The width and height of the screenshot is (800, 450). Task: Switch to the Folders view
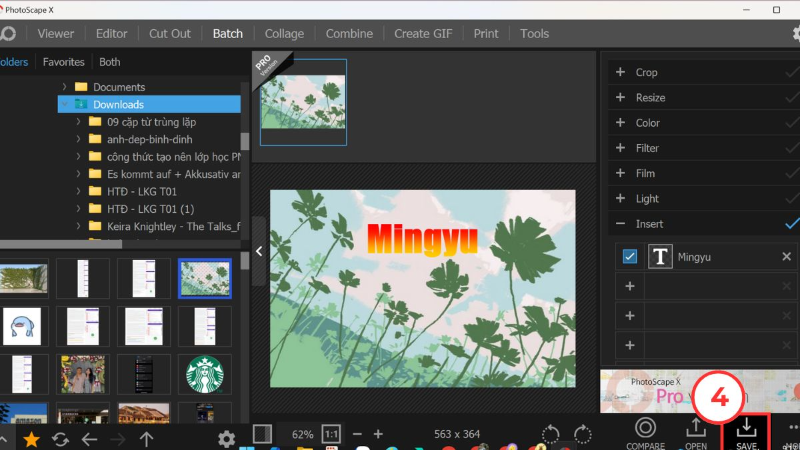pyautogui.click(x=14, y=62)
